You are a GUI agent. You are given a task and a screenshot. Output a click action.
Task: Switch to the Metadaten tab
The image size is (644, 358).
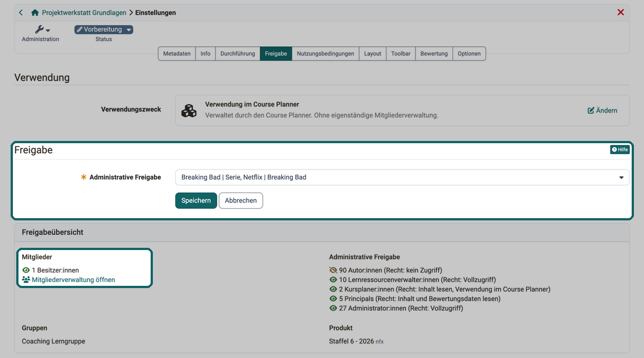pyautogui.click(x=176, y=54)
